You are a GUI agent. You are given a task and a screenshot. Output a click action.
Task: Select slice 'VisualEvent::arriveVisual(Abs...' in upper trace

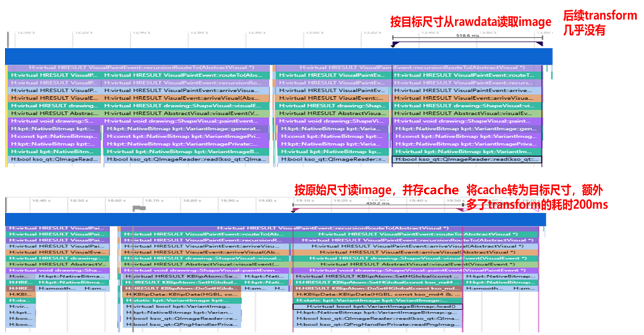[x=186, y=98]
